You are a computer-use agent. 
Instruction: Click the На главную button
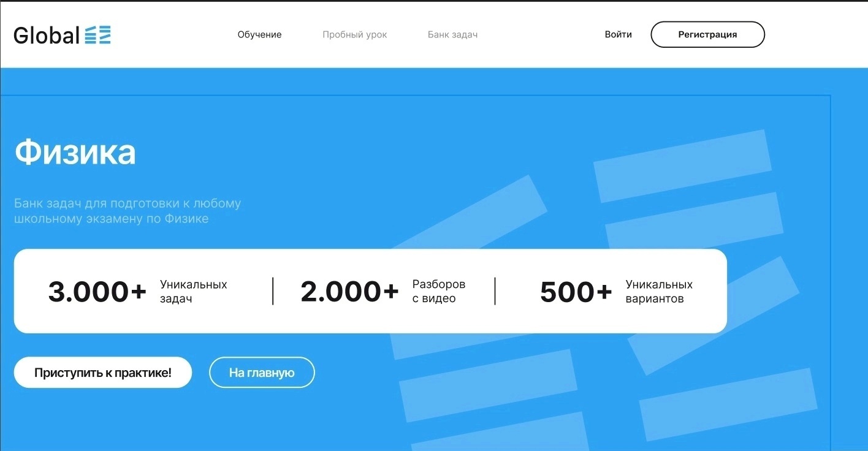point(262,373)
